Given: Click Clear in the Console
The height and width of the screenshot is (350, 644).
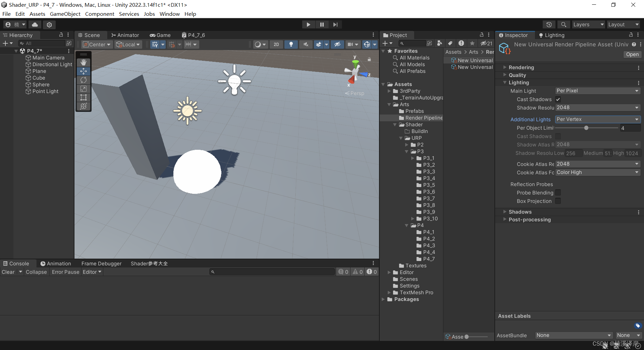Looking at the screenshot, I should tap(8, 272).
